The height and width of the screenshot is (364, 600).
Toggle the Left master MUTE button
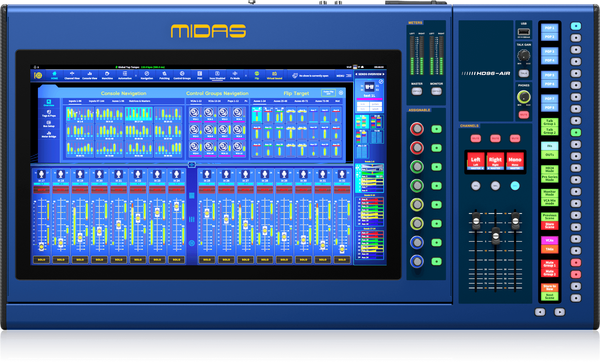click(476, 139)
